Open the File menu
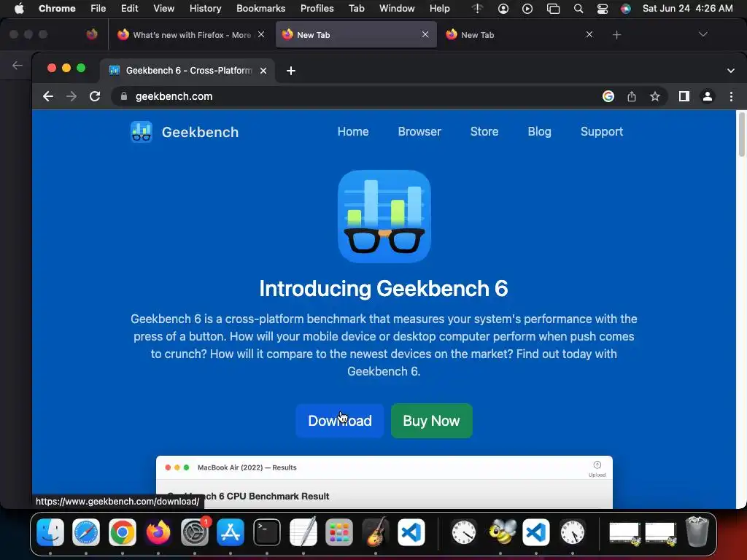The height and width of the screenshot is (560, 747). (98, 9)
